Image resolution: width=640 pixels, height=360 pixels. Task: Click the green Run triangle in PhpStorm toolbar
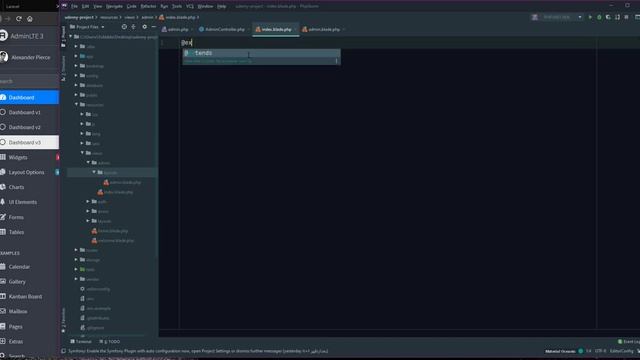point(590,17)
